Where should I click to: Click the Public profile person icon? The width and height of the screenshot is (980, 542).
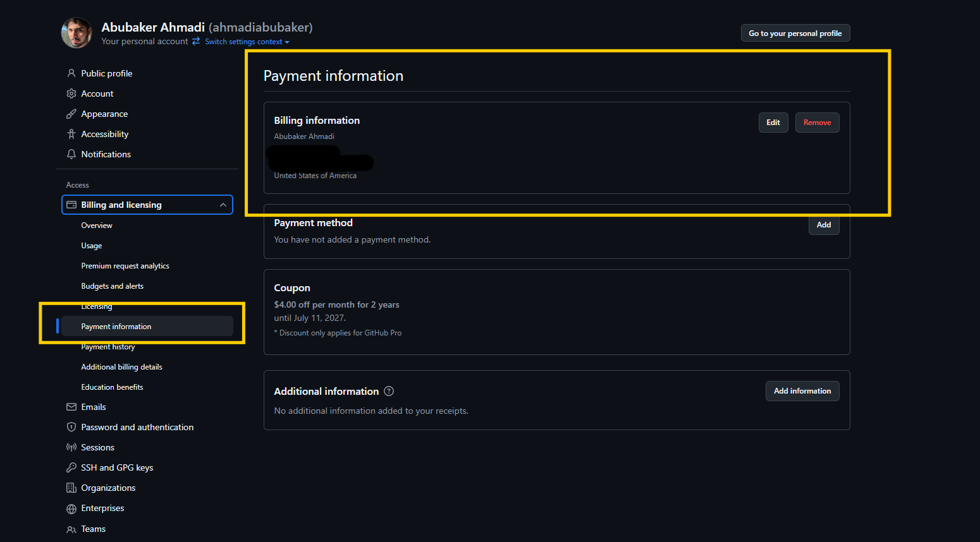pyautogui.click(x=71, y=73)
